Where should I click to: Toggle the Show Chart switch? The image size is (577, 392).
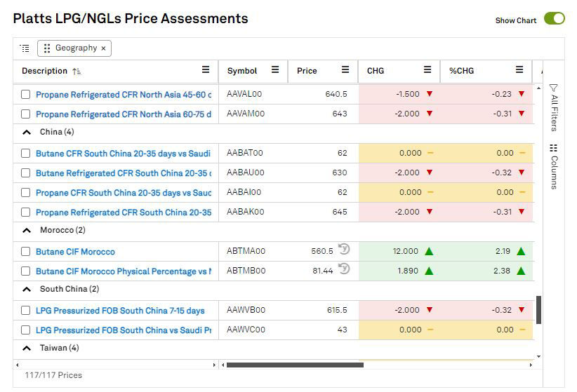point(554,19)
